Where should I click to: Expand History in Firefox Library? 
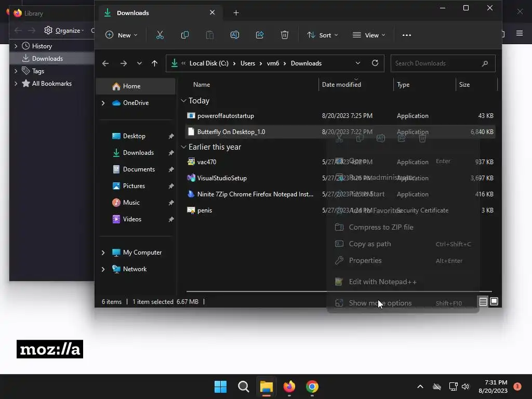tap(16, 46)
